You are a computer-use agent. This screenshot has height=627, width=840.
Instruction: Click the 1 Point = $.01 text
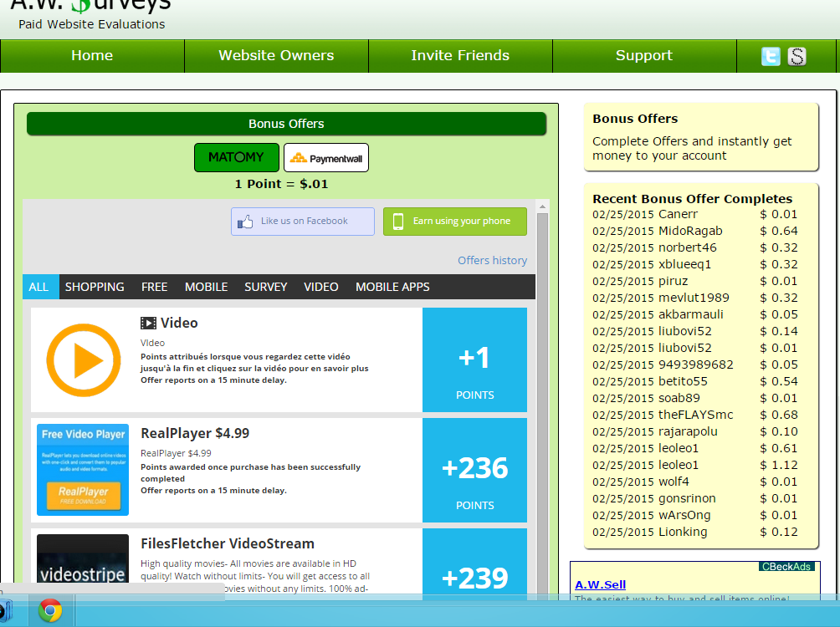tap(281, 184)
